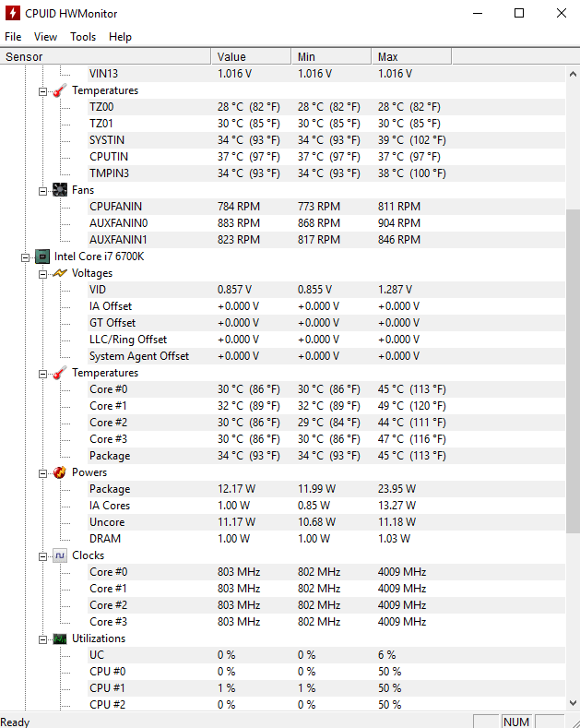Click the Sensor column header
The height and width of the screenshot is (728, 580).
tap(105, 56)
